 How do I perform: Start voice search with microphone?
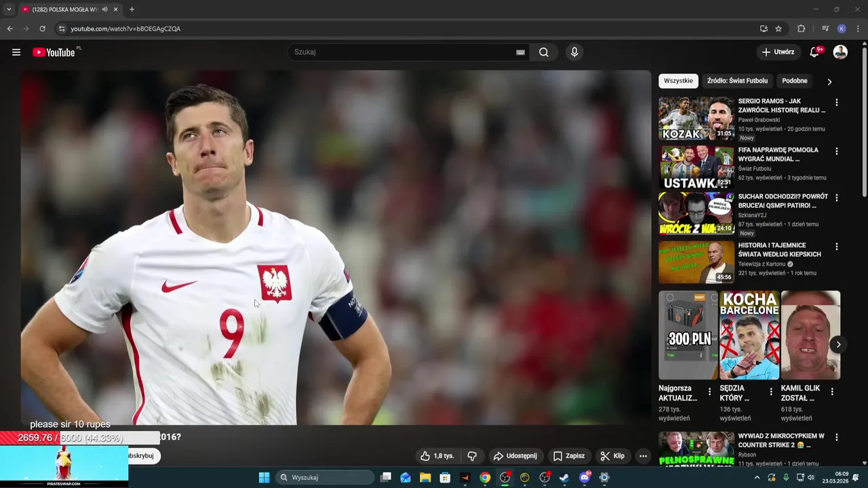(x=574, y=52)
